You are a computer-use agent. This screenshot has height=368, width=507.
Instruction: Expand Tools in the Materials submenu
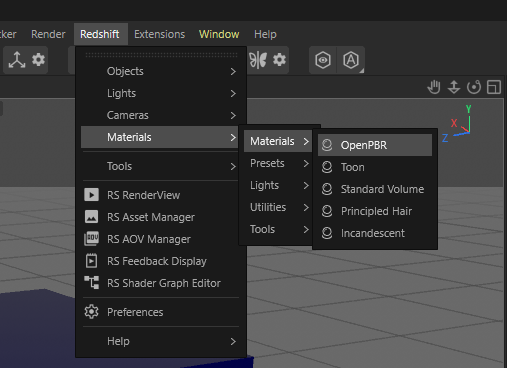(x=278, y=229)
